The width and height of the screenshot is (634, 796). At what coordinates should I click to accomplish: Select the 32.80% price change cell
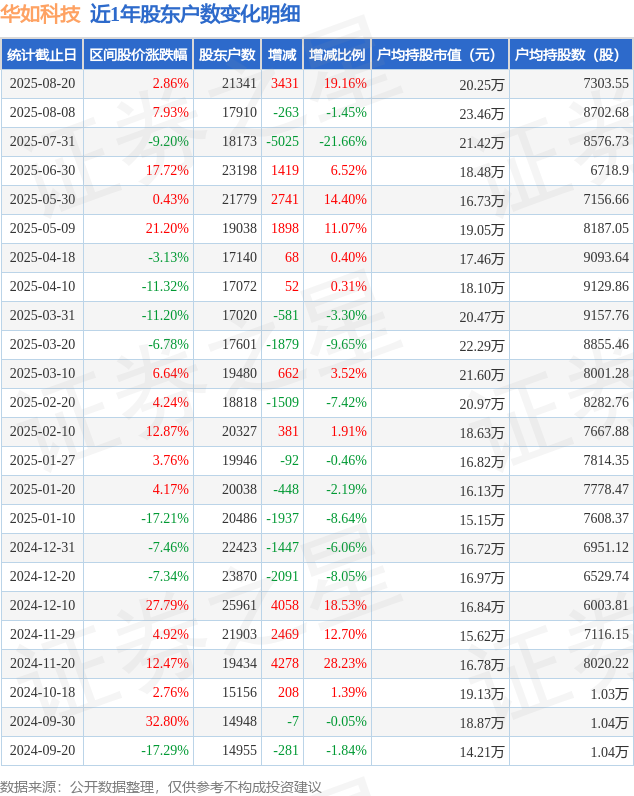(x=167, y=721)
